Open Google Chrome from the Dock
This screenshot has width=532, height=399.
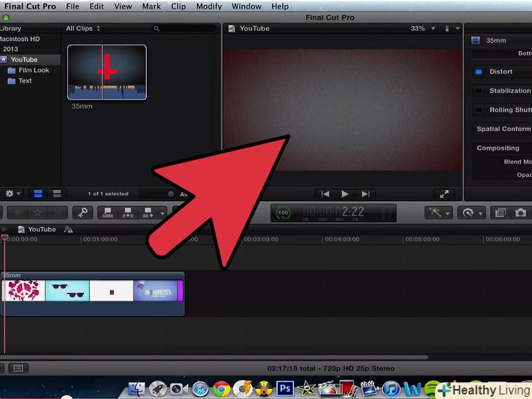(x=221, y=389)
